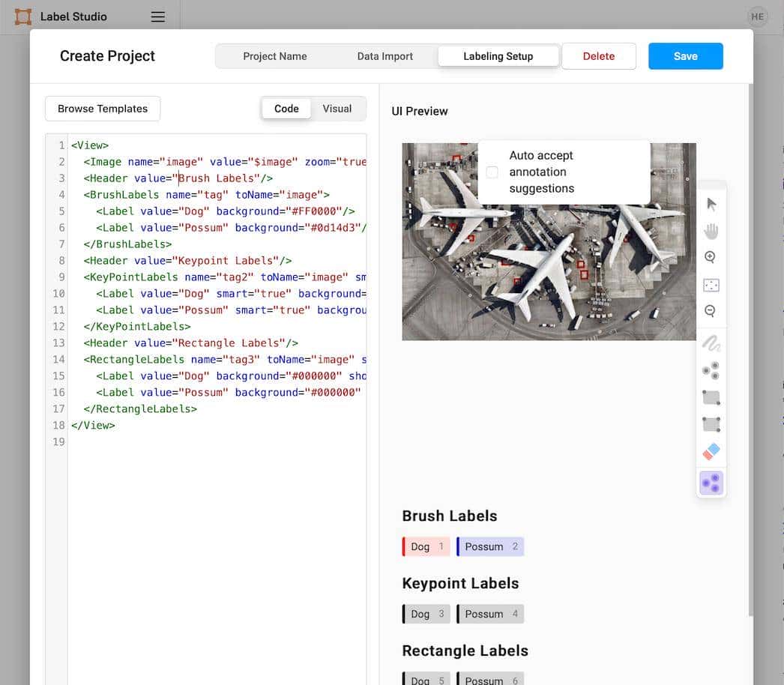Click the fit-image-to-screen icon
This screenshot has width=784, height=685.
click(x=711, y=285)
